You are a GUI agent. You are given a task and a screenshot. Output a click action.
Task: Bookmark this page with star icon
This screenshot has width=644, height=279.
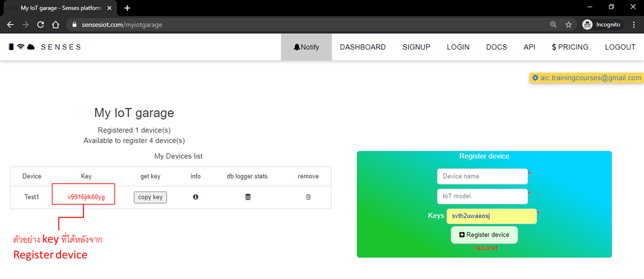569,25
